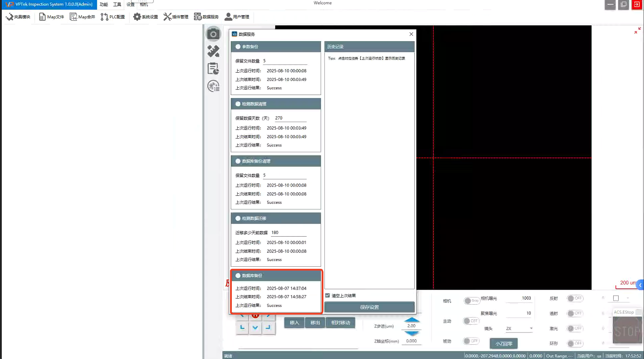Click the camera capture icon in sidebar
Viewport: 644px width, 359px height.
pyautogui.click(x=213, y=34)
